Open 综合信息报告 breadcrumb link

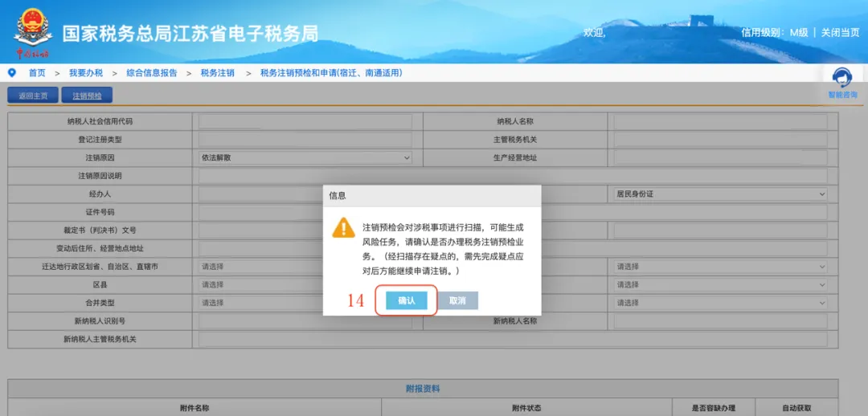(152, 73)
